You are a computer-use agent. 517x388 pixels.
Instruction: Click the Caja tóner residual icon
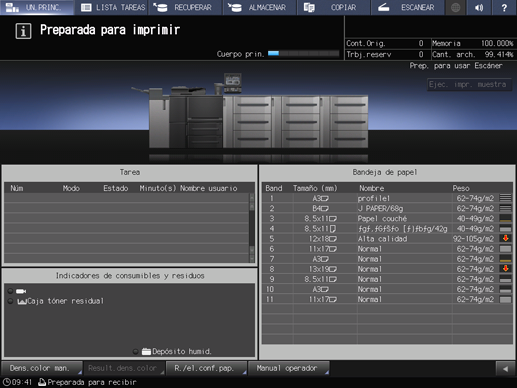(22, 301)
